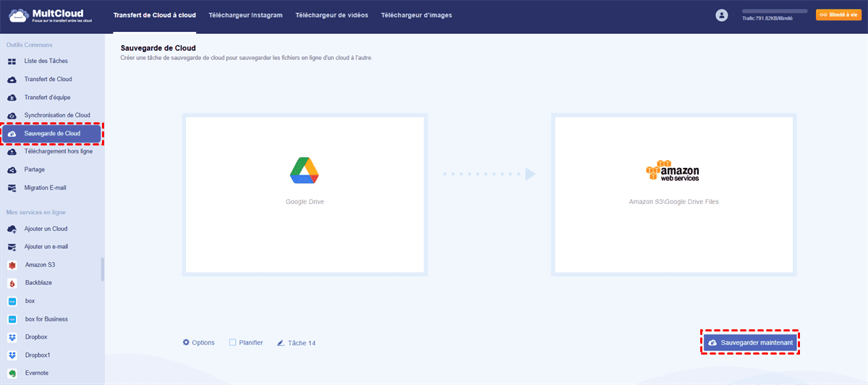Switch to Transfert de Cloud à cloud tab

pos(155,15)
